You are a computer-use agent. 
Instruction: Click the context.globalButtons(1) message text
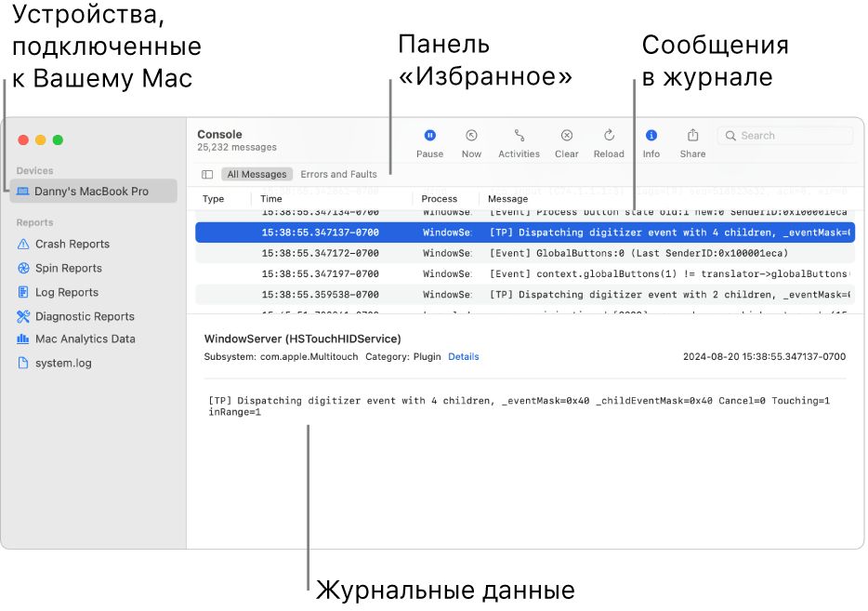click(670, 273)
